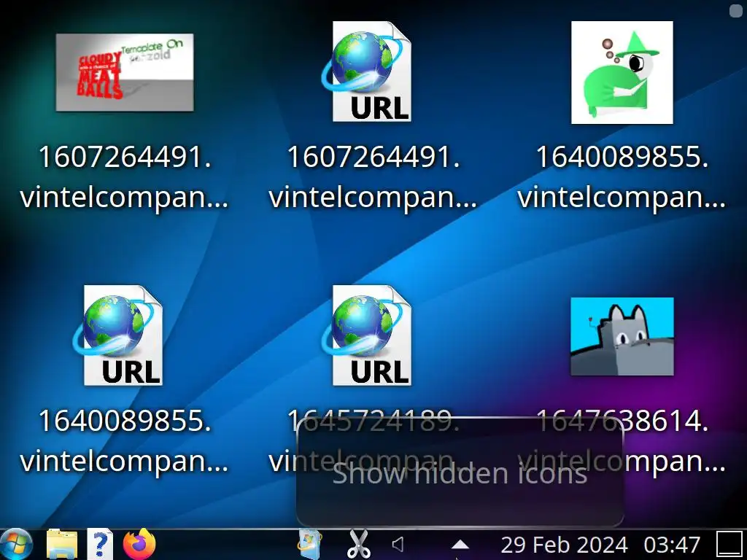747x560 pixels.
Task: Click the time 03:47 in taskbar
Action: [672, 545]
